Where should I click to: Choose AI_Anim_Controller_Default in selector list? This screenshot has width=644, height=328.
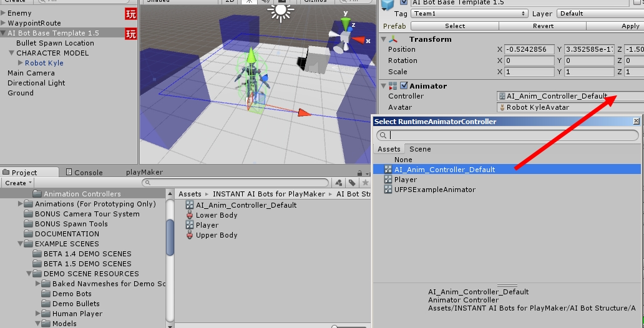click(507, 170)
